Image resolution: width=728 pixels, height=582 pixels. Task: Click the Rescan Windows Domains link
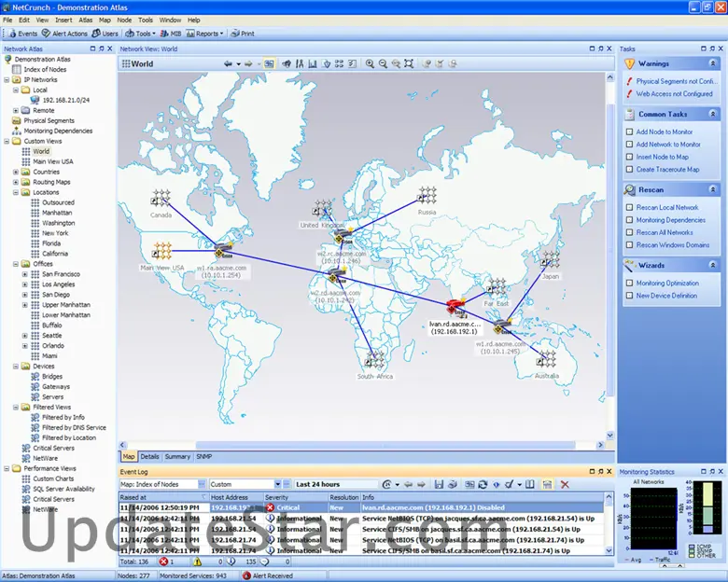tap(673, 245)
